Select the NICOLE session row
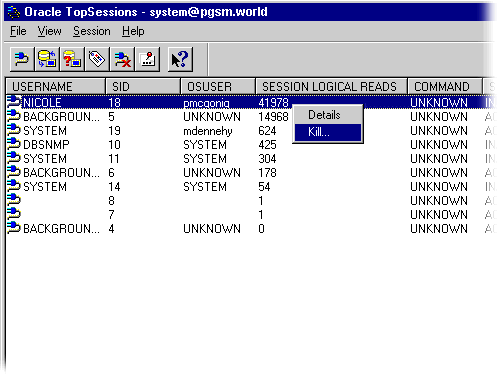The image size is (498, 375). click(x=251, y=102)
